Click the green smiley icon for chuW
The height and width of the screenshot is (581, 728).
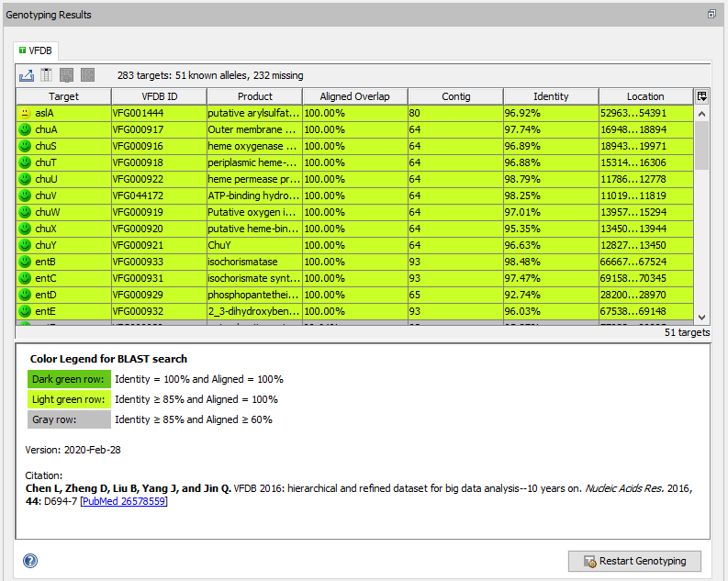click(x=25, y=212)
